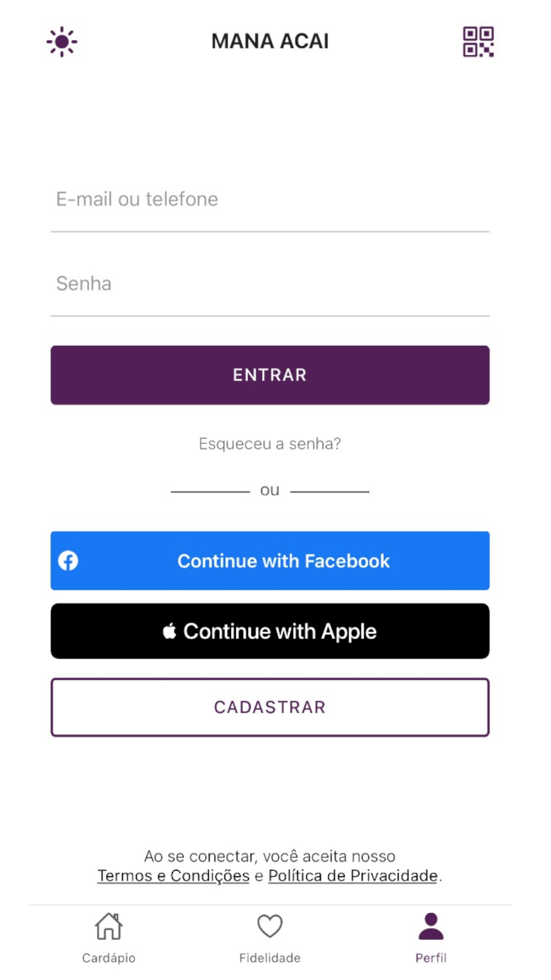Click the CADASTRAR button
551x980 pixels.
tap(270, 707)
